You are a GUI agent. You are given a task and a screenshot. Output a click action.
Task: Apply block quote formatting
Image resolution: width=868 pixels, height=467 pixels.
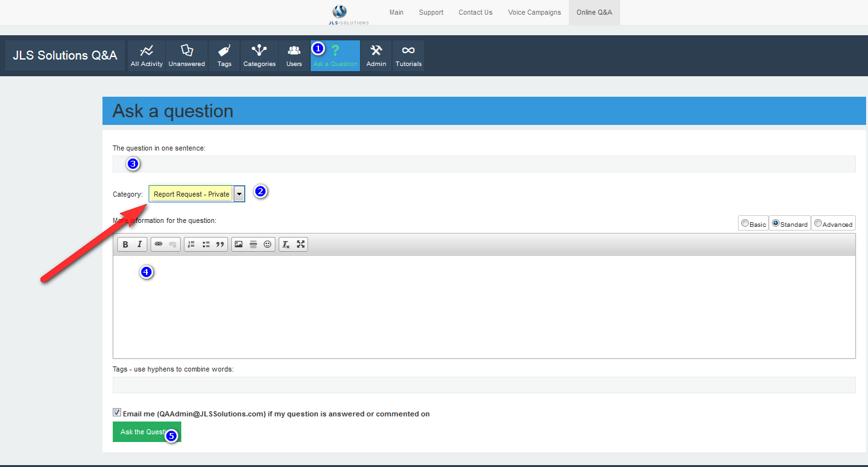click(220, 244)
